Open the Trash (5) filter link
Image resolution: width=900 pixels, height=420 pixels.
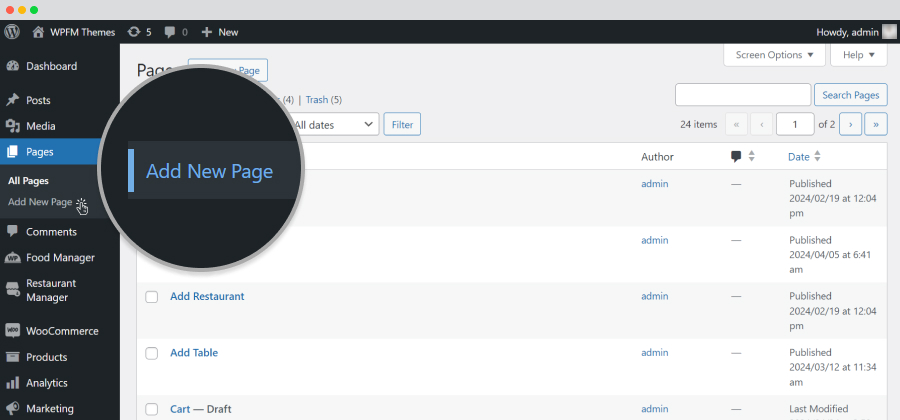(324, 100)
